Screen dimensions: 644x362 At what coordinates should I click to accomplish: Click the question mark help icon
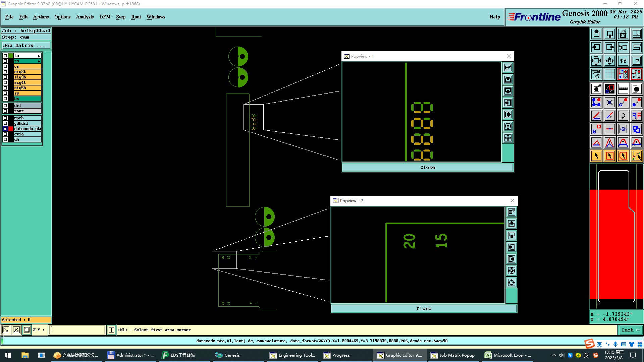636,61
